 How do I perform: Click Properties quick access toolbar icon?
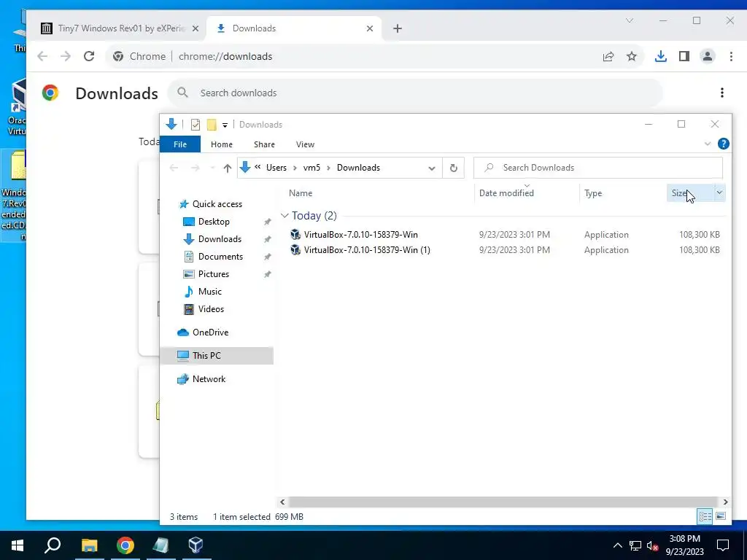196,125
